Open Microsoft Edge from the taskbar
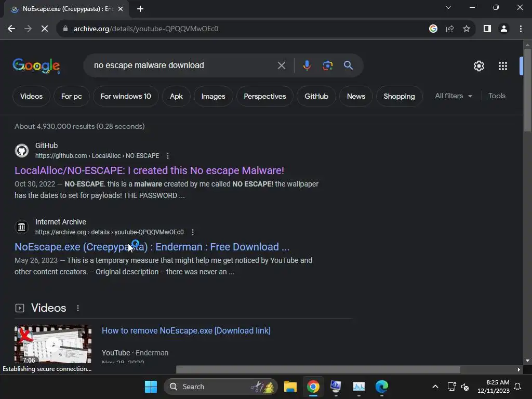The image size is (532, 399). coord(382,387)
